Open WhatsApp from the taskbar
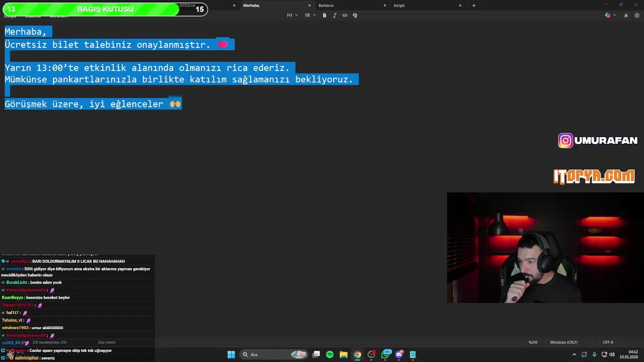The image size is (644, 362). coord(386,354)
